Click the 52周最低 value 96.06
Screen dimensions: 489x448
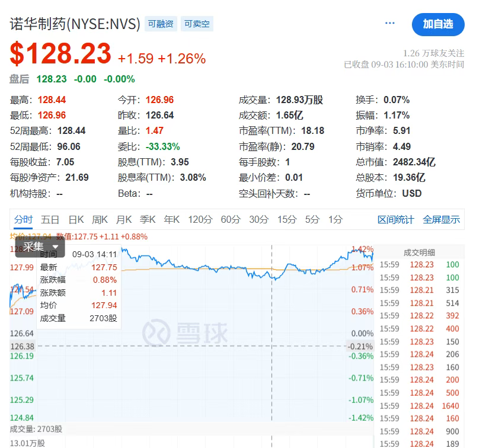click(69, 146)
